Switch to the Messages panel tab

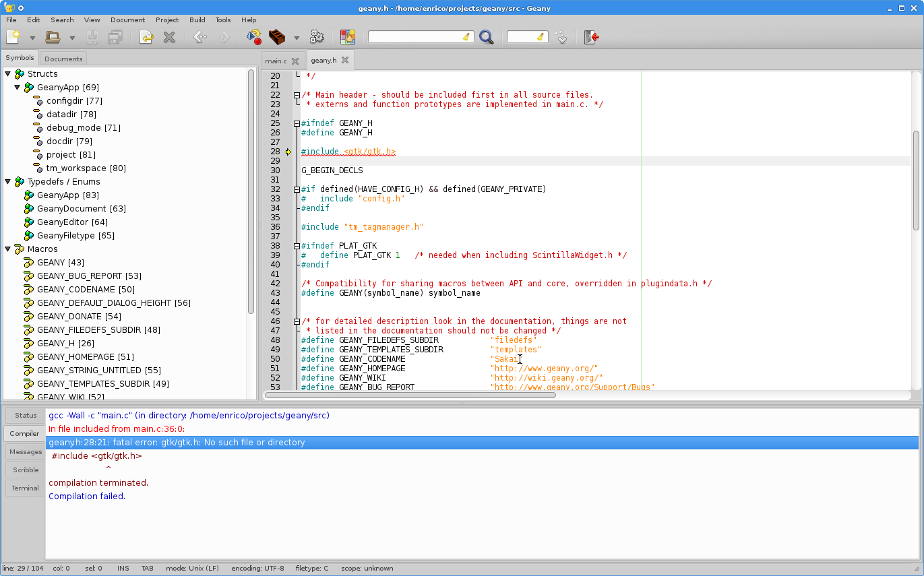[26, 451]
